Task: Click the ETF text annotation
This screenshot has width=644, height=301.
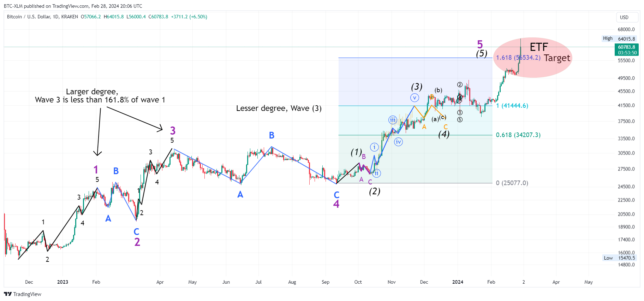Action: click(x=539, y=47)
